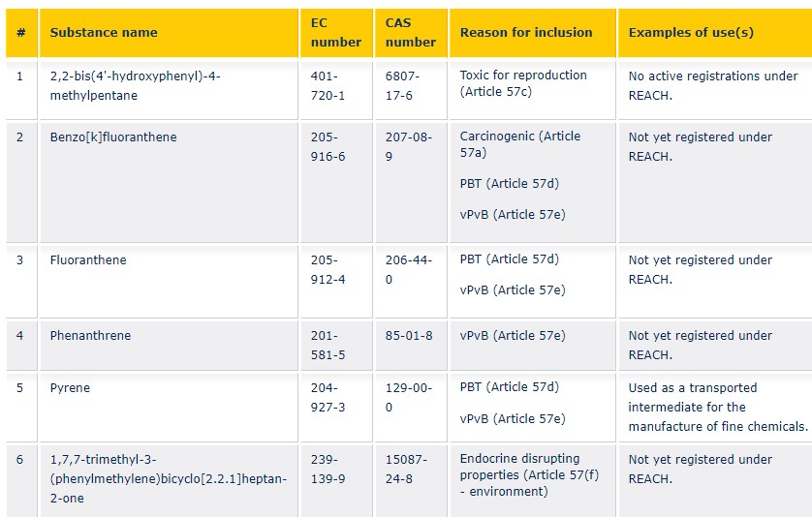Click EC number 204-927-3 for Pyrene
This screenshot has width=812, height=517.
coord(328,397)
